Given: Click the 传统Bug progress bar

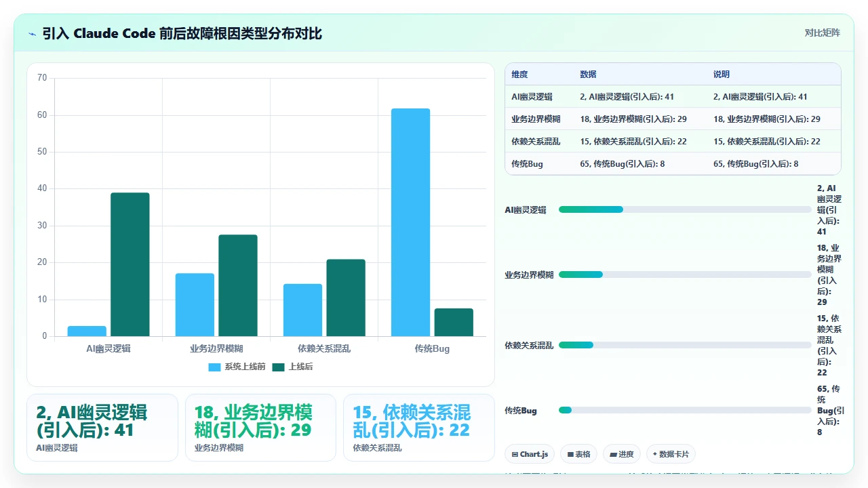Looking at the screenshot, I should [685, 410].
